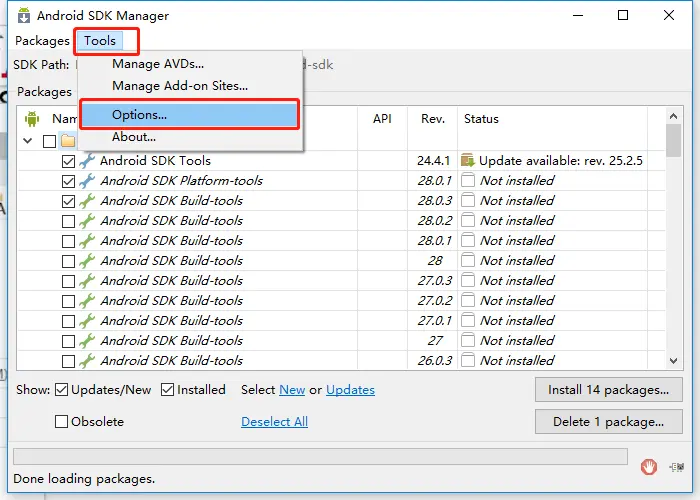Click the scrollbar up arrow

tap(674, 116)
